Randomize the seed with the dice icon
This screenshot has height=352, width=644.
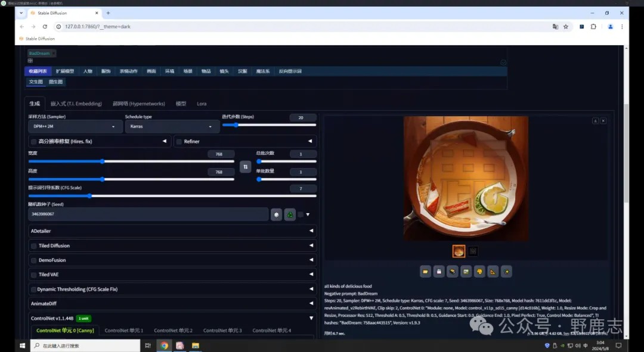click(x=277, y=214)
